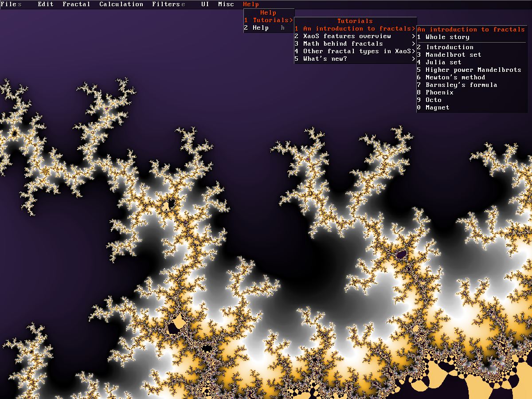Launch the Newton's method tutorial
The image size is (532, 399).
coord(455,78)
